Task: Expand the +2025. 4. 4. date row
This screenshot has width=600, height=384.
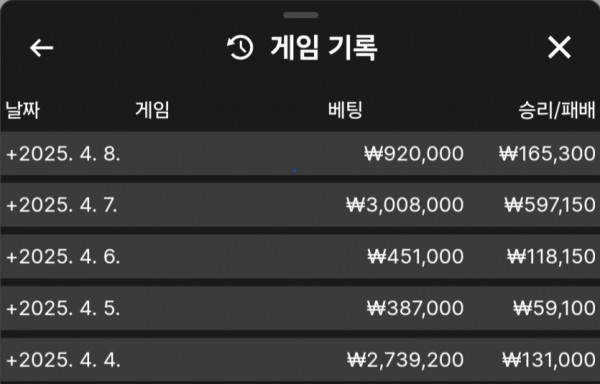Action: [300, 360]
